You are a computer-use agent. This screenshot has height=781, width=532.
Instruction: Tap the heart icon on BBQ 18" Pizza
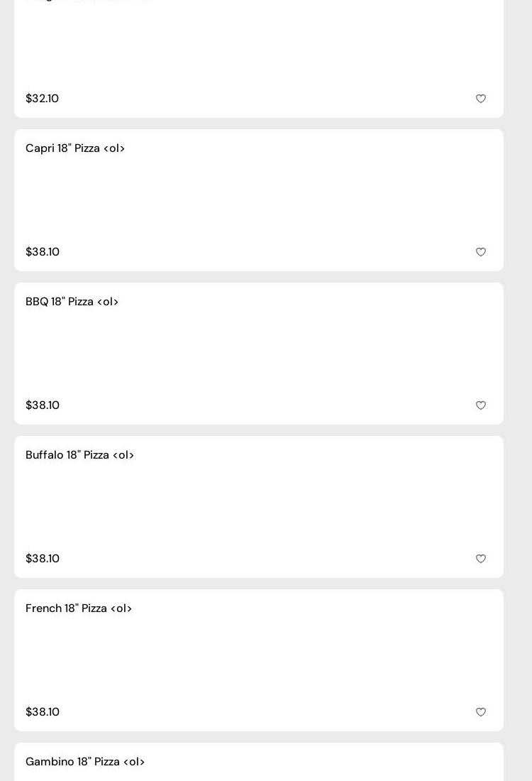481,405
